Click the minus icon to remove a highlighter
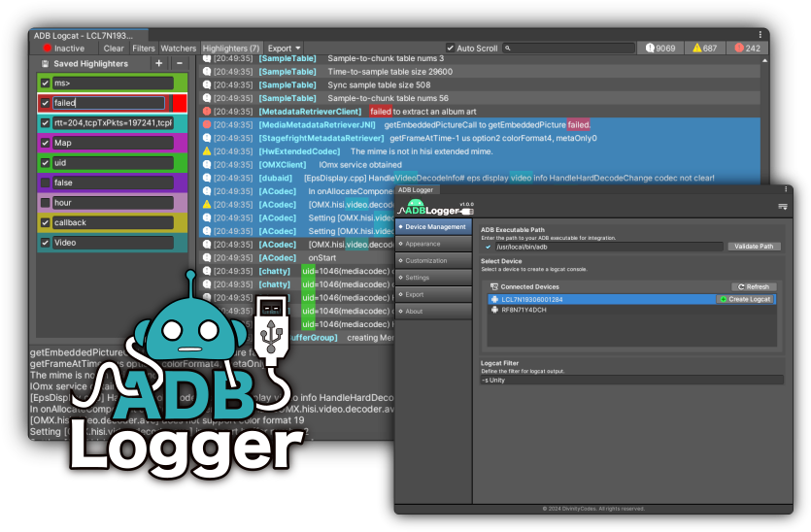Image resolution: width=811 pixels, height=532 pixels. 179,64
